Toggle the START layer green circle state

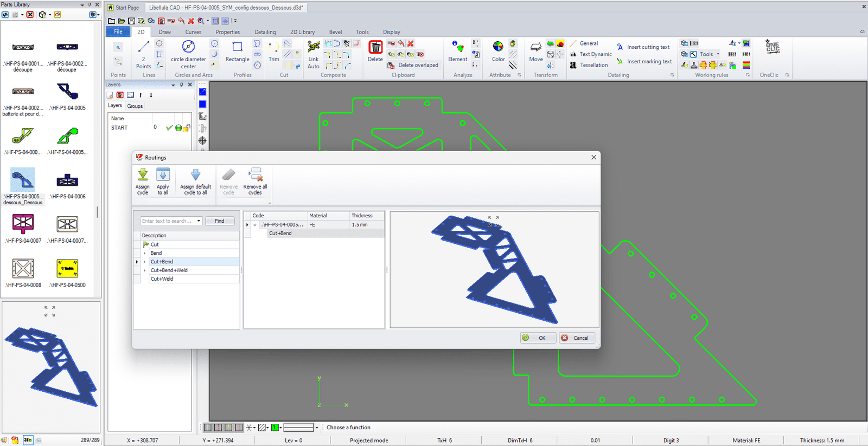pos(178,128)
